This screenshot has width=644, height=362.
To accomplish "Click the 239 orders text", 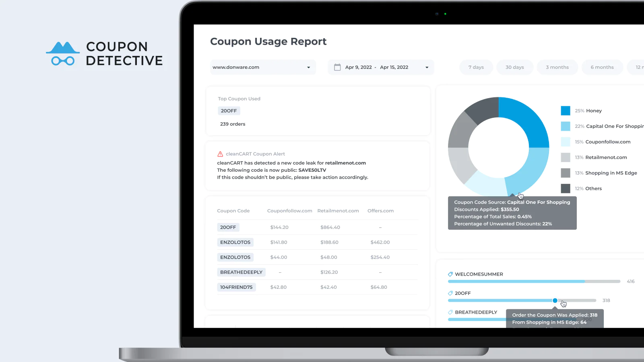I will [233, 124].
